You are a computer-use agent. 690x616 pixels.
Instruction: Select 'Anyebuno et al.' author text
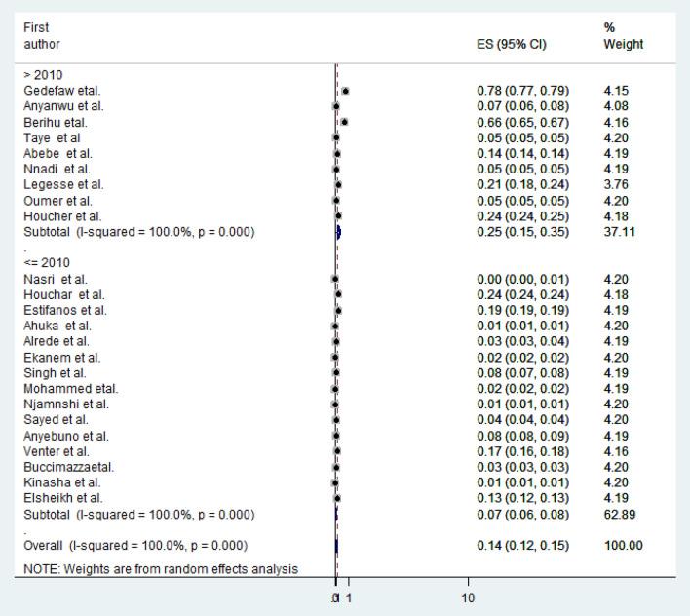click(66, 436)
